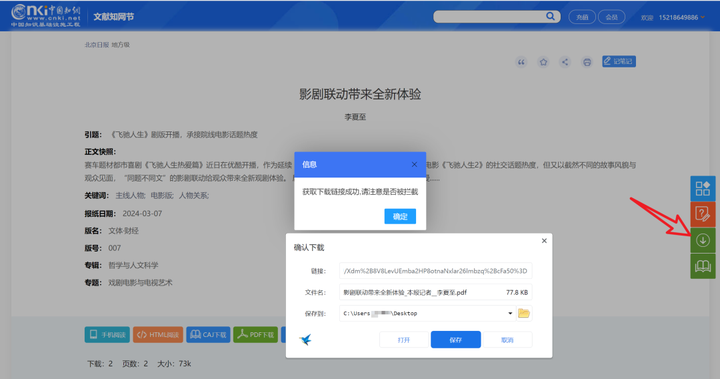The width and height of the screenshot is (720, 379).
Task: Click the download link URL field
Action: 435,271
